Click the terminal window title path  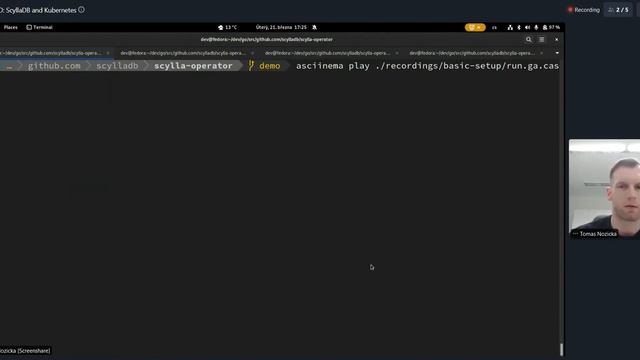pos(267,40)
